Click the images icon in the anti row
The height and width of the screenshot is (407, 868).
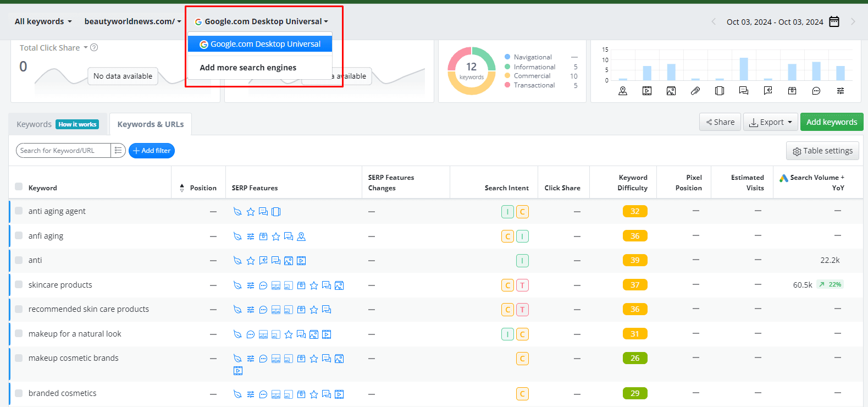[x=289, y=261]
